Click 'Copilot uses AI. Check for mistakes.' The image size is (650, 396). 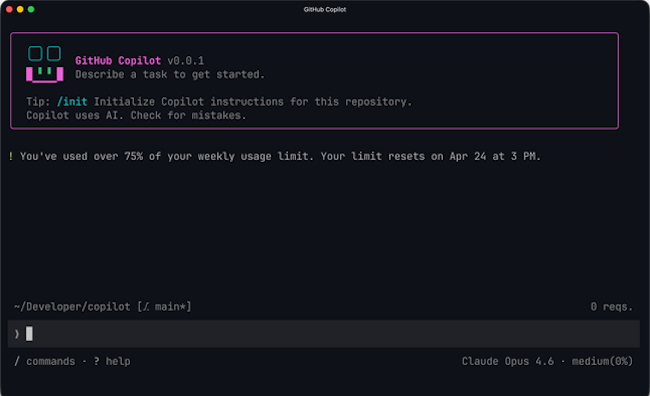136,115
